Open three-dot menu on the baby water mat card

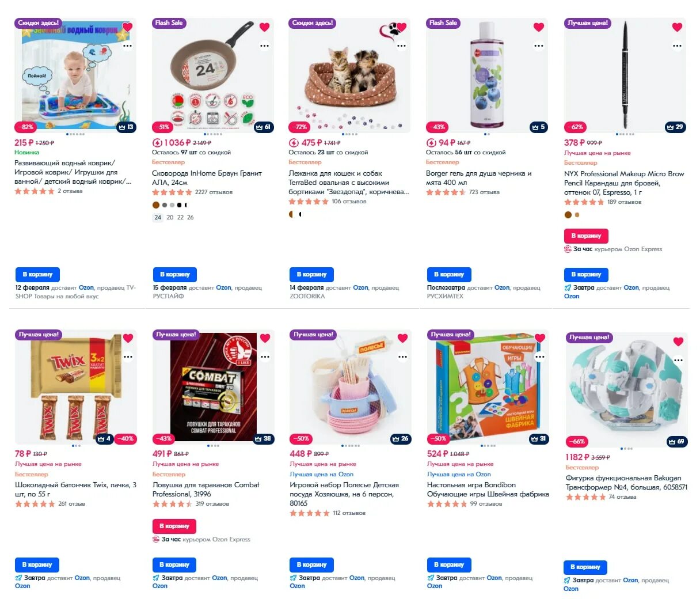click(x=128, y=46)
